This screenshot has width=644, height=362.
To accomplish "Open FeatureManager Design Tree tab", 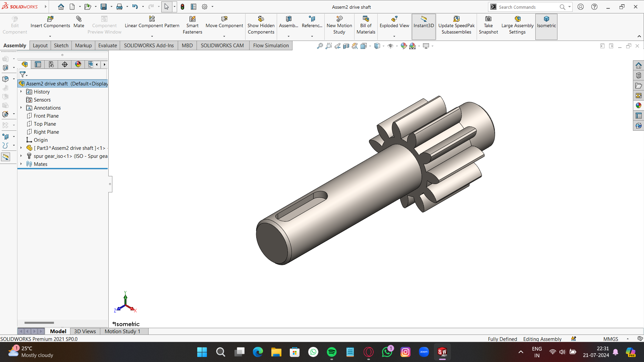I will [x=24, y=64].
